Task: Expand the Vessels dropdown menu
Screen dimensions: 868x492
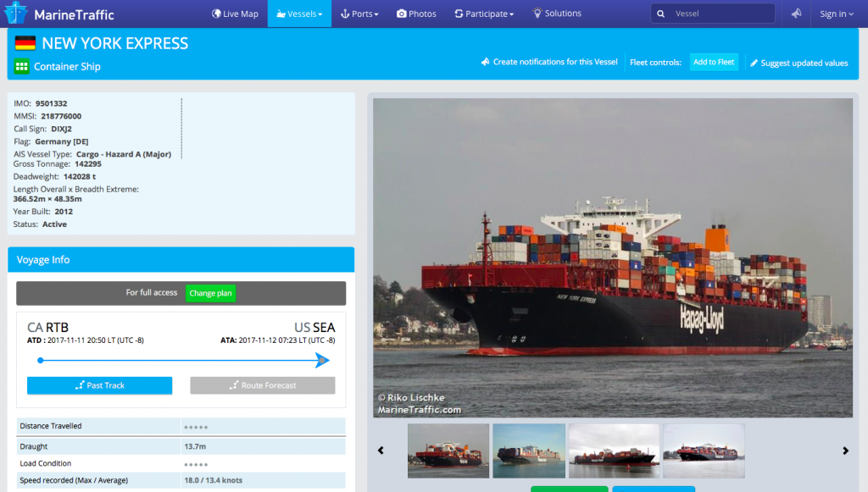Action: [x=299, y=14]
